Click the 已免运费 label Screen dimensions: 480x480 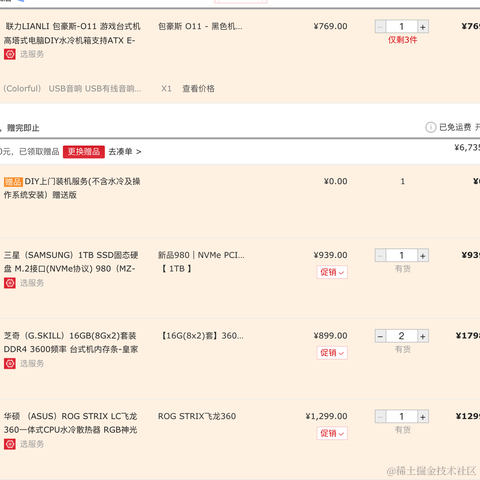(455, 127)
